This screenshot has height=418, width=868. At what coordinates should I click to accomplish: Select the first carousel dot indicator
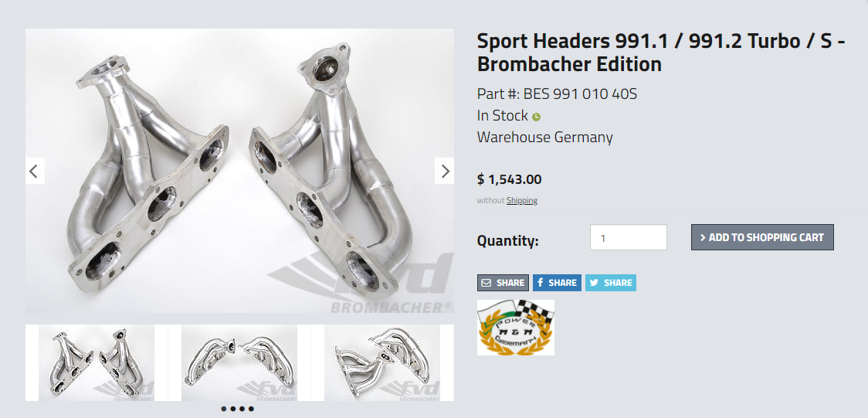[224, 409]
